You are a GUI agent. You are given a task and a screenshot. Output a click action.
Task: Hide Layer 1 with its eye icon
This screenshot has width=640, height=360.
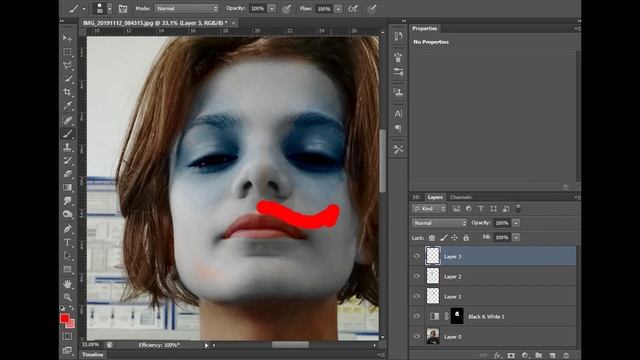[x=416, y=296]
